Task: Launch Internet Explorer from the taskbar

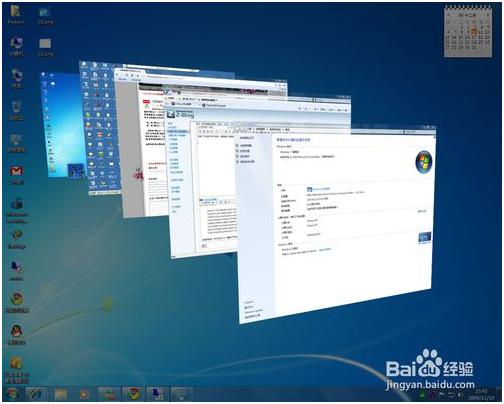Action: (x=35, y=394)
